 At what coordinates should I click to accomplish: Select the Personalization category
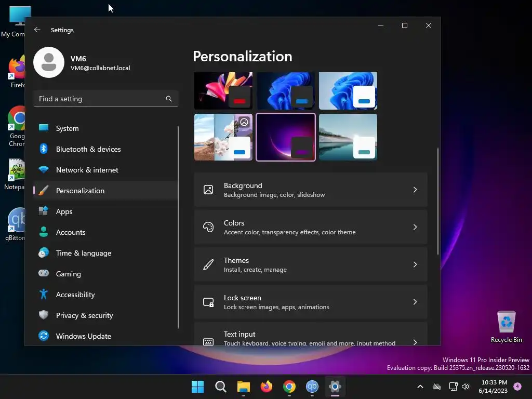105,190
